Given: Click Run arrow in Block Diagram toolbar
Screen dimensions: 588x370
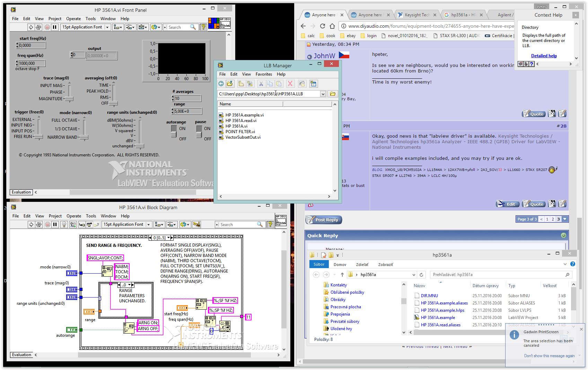Looking at the screenshot, I should [31, 225].
